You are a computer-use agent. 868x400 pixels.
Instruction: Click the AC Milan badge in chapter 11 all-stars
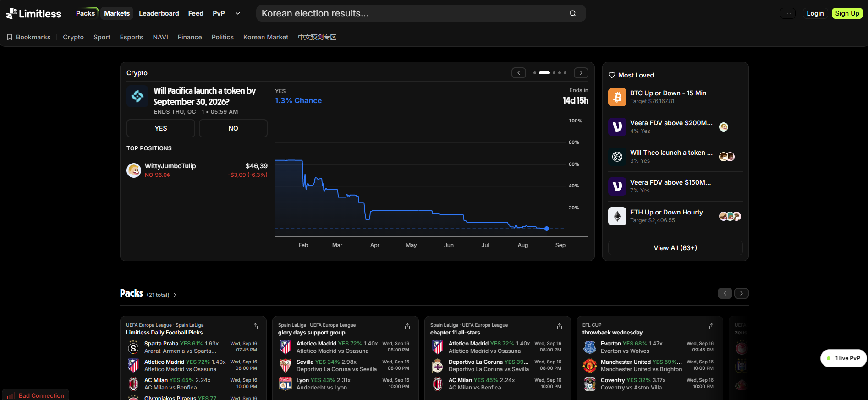click(438, 384)
